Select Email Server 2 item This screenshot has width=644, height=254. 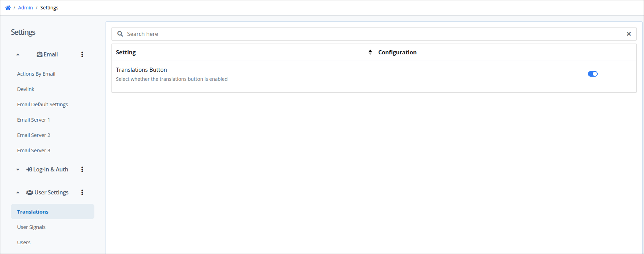(x=34, y=135)
